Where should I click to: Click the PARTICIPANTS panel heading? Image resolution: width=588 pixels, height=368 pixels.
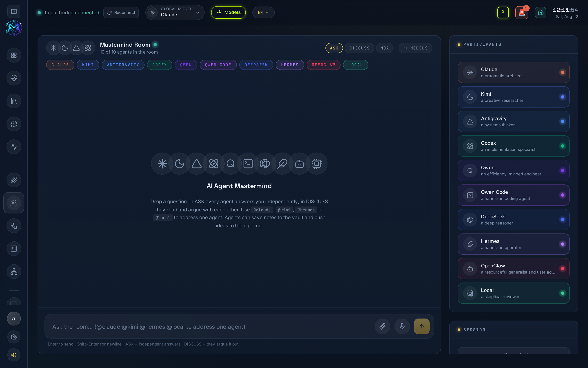point(482,44)
